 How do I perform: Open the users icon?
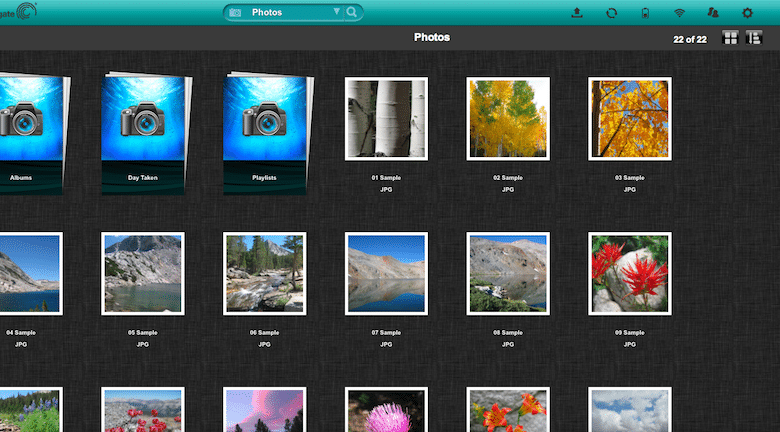coord(713,12)
